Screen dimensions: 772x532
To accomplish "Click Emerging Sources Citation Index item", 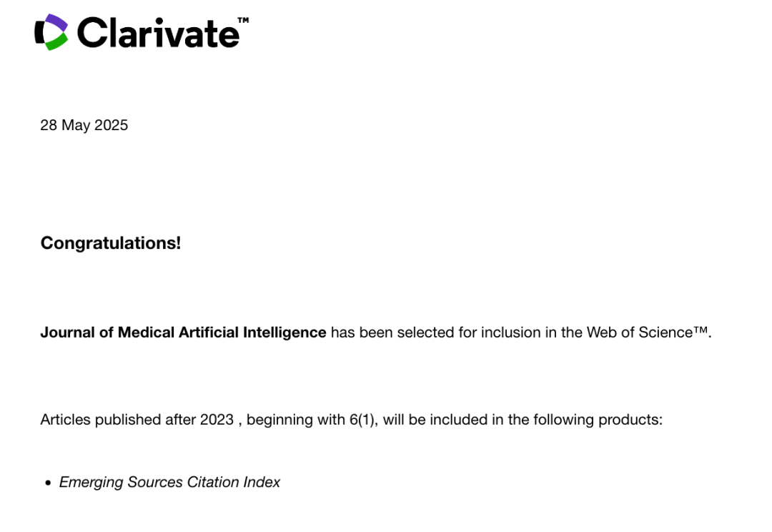I will pos(169,482).
